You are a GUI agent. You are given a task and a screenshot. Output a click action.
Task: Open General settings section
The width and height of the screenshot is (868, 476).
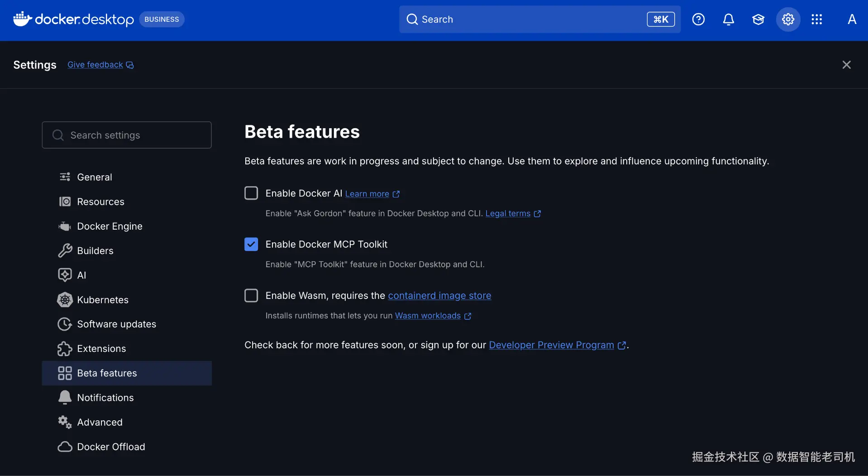[x=127, y=177]
